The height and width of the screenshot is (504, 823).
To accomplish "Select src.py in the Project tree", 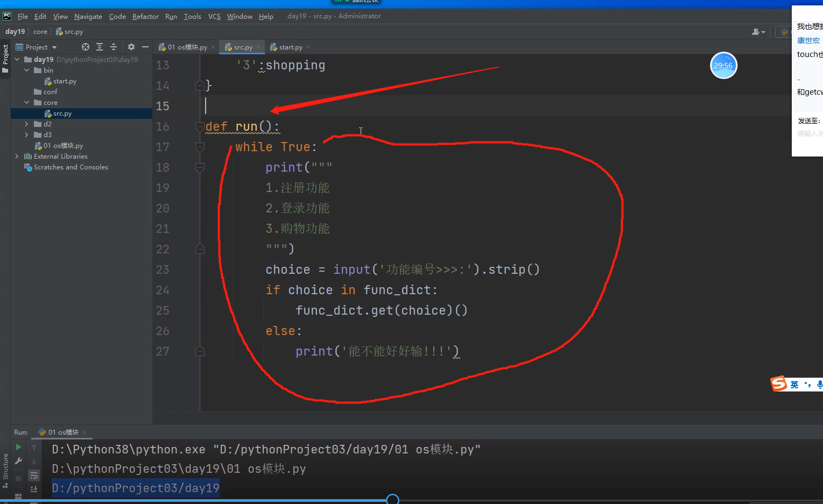I will [62, 113].
